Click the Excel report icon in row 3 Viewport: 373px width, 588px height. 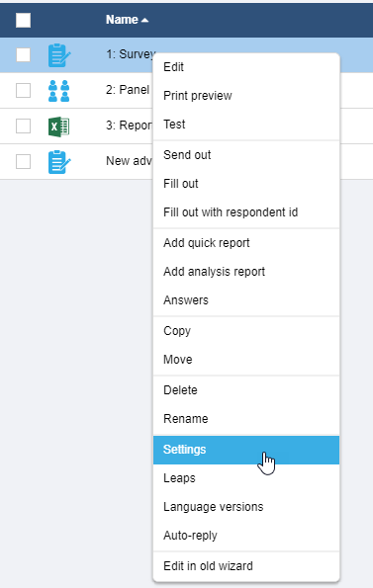point(59,126)
